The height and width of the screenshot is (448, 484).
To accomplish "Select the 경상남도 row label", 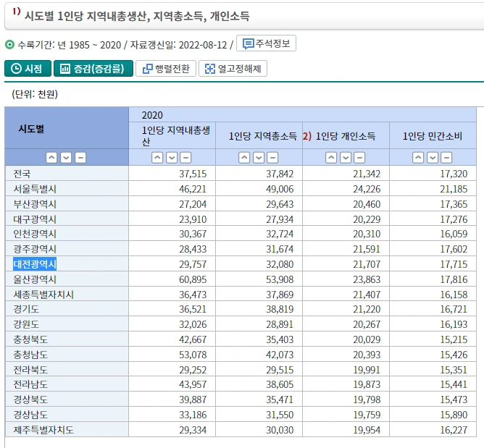I will pyautogui.click(x=30, y=415).
